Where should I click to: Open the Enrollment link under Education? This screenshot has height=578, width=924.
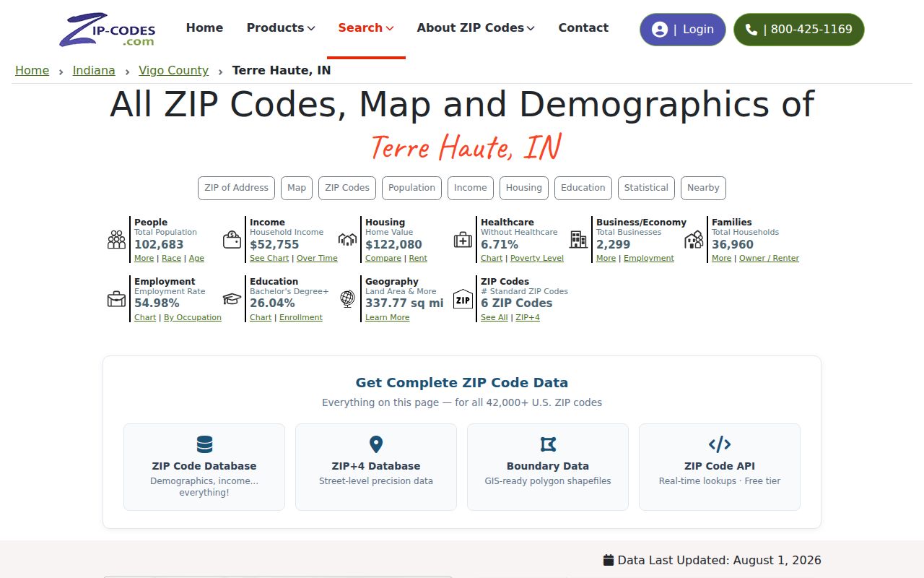(x=301, y=317)
